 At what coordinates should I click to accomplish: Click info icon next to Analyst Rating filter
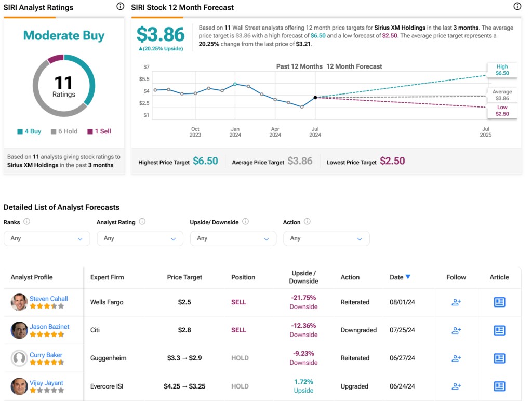(142, 222)
